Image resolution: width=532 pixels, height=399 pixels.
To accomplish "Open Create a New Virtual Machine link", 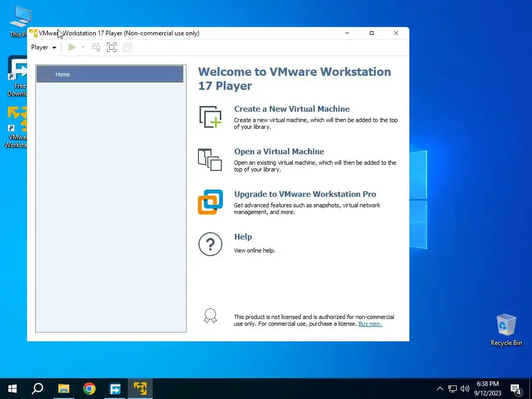I will [x=292, y=109].
